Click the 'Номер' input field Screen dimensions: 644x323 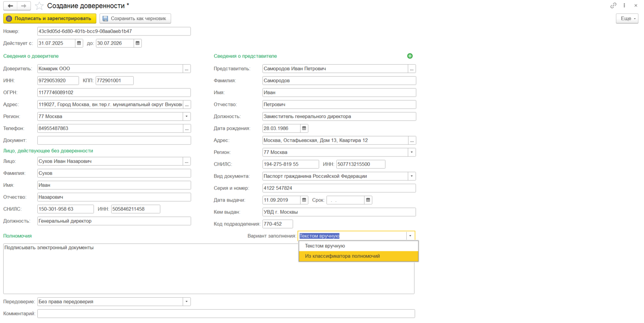coord(114,31)
